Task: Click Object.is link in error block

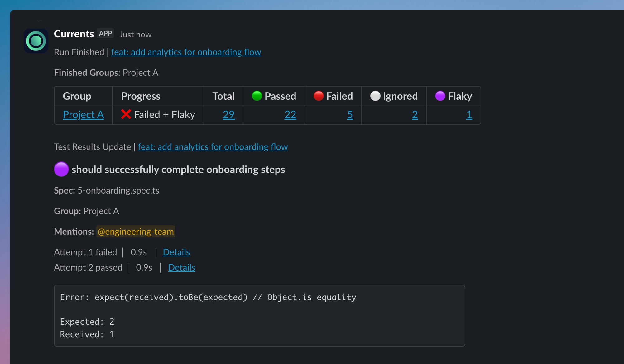Action: pos(289,297)
